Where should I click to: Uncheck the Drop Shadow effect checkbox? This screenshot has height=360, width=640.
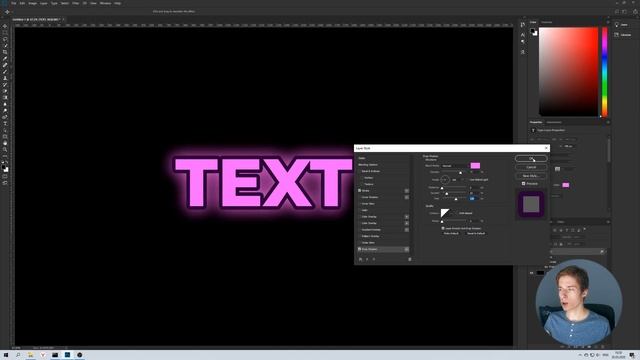360,249
